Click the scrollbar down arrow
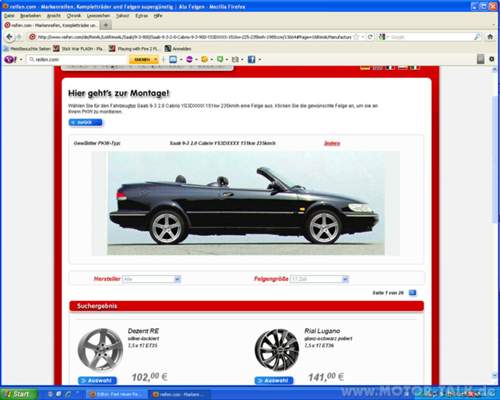 tap(495, 376)
